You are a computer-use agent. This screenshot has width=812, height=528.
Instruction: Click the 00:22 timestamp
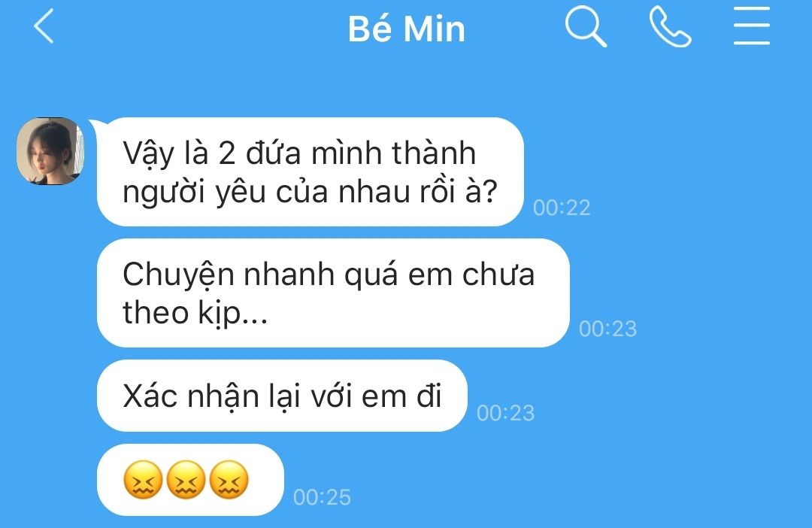pos(562,208)
